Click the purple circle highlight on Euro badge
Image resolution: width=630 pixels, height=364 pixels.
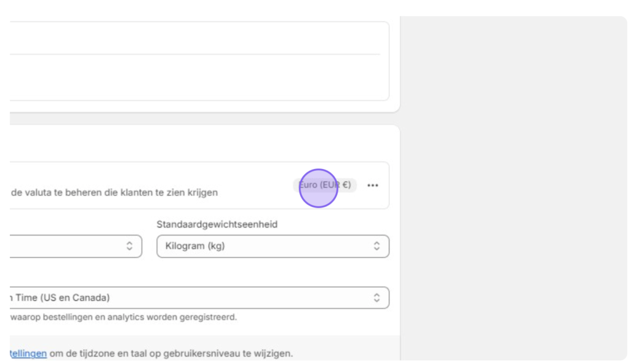point(318,188)
